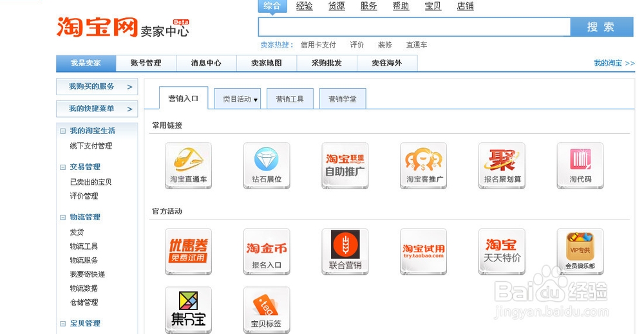This screenshot has height=334, width=644.
Task: Select 服务 search category
Action: tap(369, 6)
